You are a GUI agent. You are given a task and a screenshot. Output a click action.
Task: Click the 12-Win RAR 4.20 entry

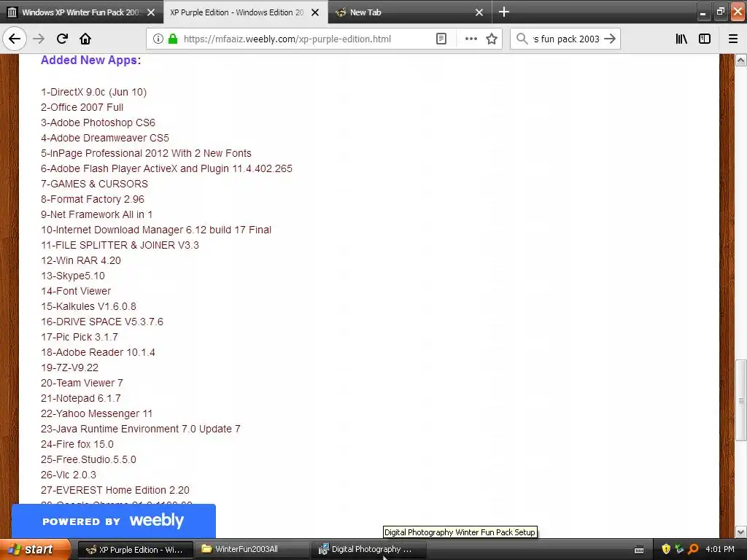(81, 260)
